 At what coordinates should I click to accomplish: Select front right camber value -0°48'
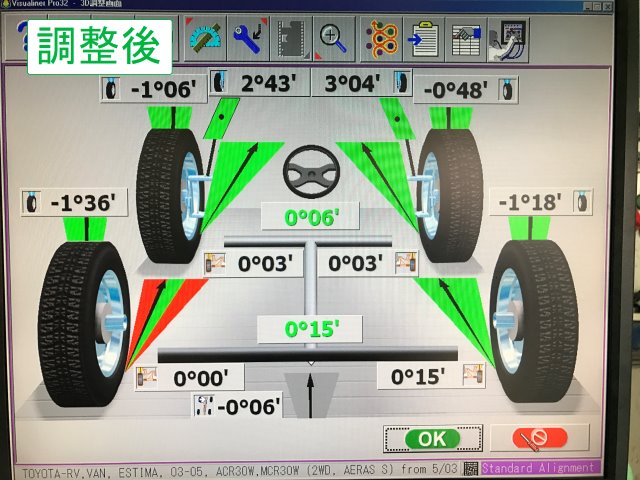click(x=454, y=89)
